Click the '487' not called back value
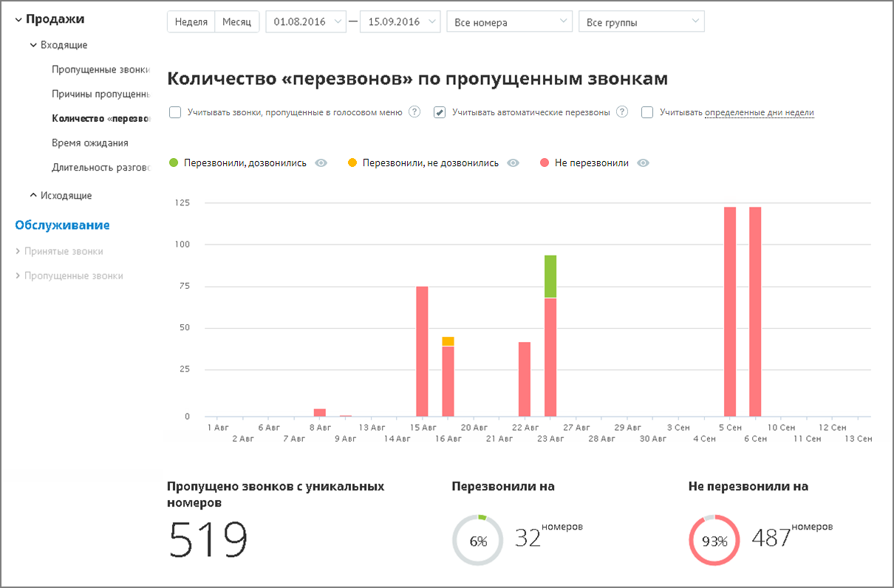 pyautogui.click(x=771, y=539)
